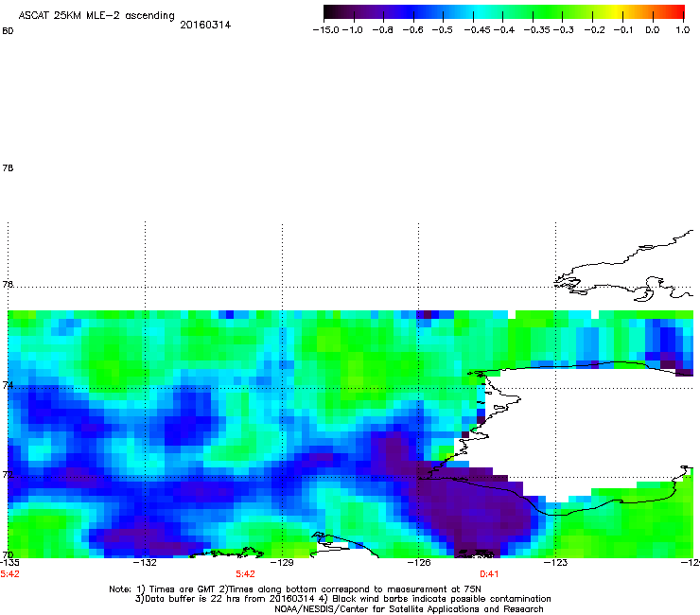This screenshot has width=700, height=615.
Task: Click the NOAA/NESDIS Center for Satellite Applications credit
Action: click(409, 609)
